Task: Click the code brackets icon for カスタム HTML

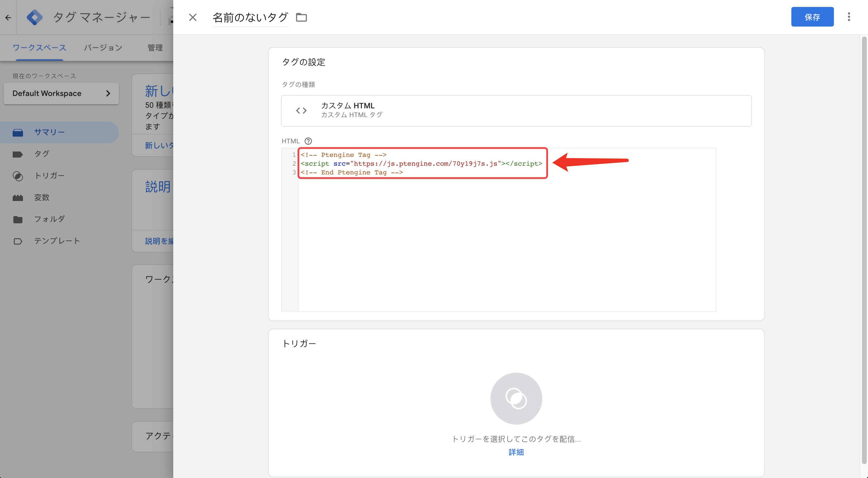Action: click(x=301, y=110)
